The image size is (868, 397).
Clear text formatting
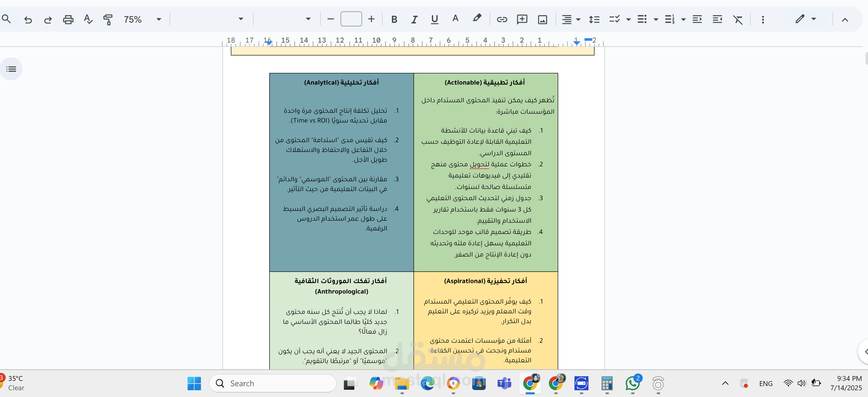[x=738, y=20]
